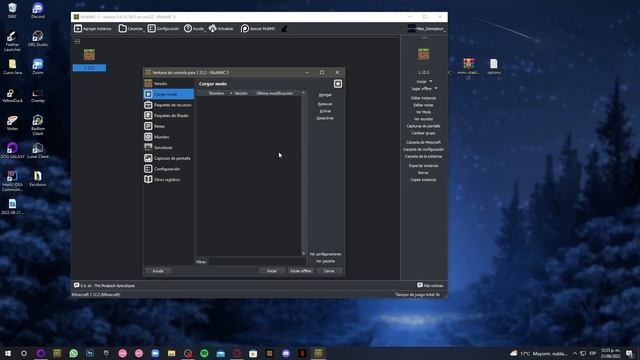The width and height of the screenshot is (640, 360).
Task: Click Ver mundos in right panel
Action: pos(423,119)
